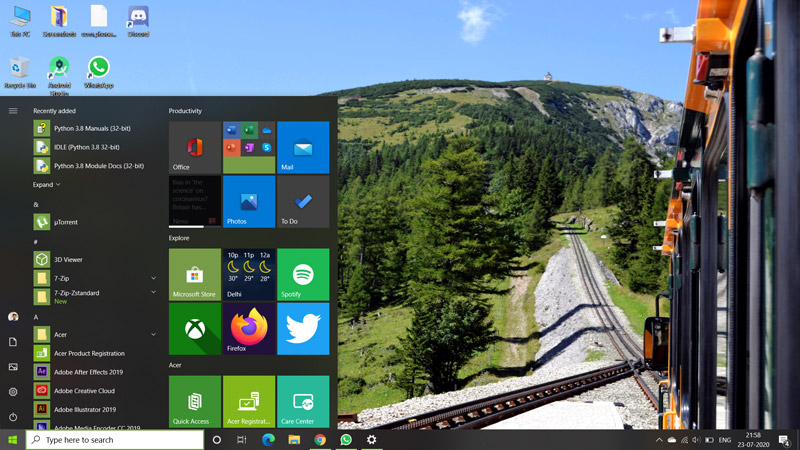The image size is (800, 450).
Task: Launch Adobe Creative Cloud
Action: pos(95,391)
